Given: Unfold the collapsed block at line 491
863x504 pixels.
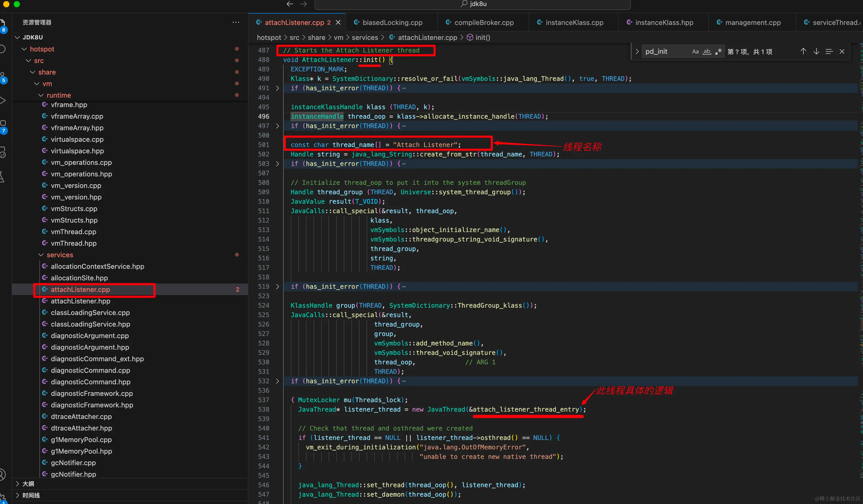Looking at the screenshot, I should coord(277,88).
